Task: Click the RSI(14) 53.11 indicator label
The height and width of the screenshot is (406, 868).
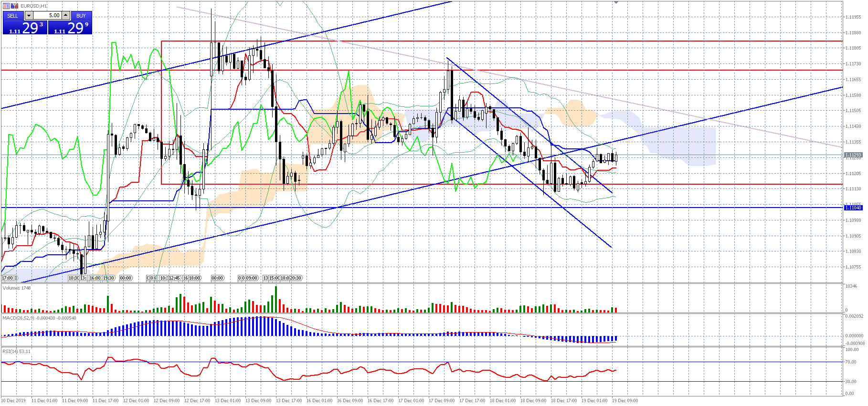Action: click(16, 351)
